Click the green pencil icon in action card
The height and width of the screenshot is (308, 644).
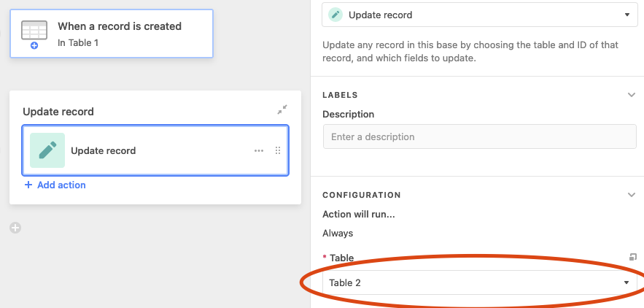click(47, 150)
